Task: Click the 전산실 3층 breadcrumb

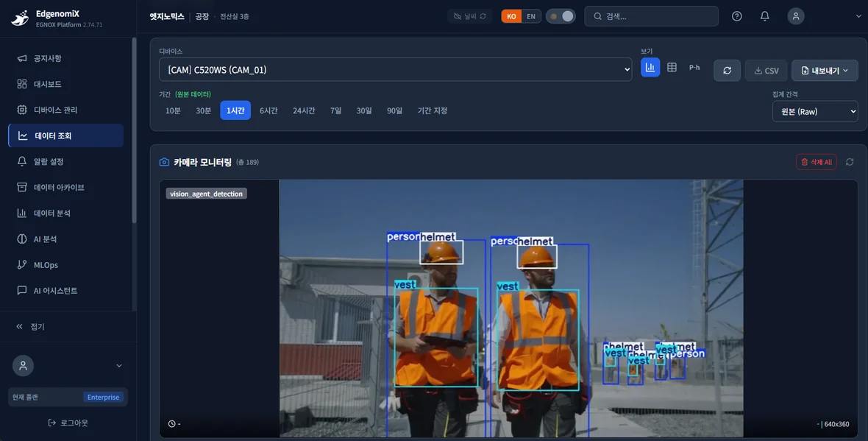Action: [x=235, y=17]
